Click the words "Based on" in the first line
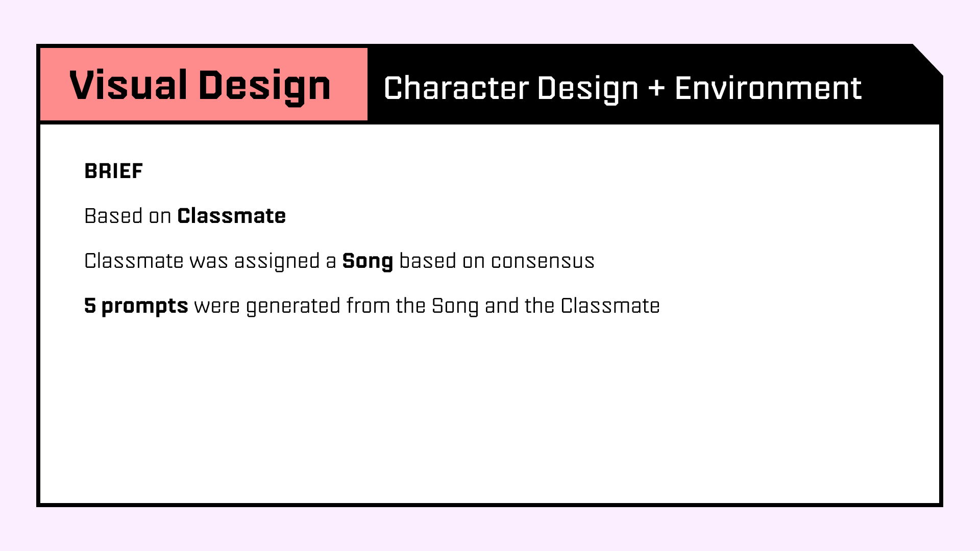 click(128, 216)
